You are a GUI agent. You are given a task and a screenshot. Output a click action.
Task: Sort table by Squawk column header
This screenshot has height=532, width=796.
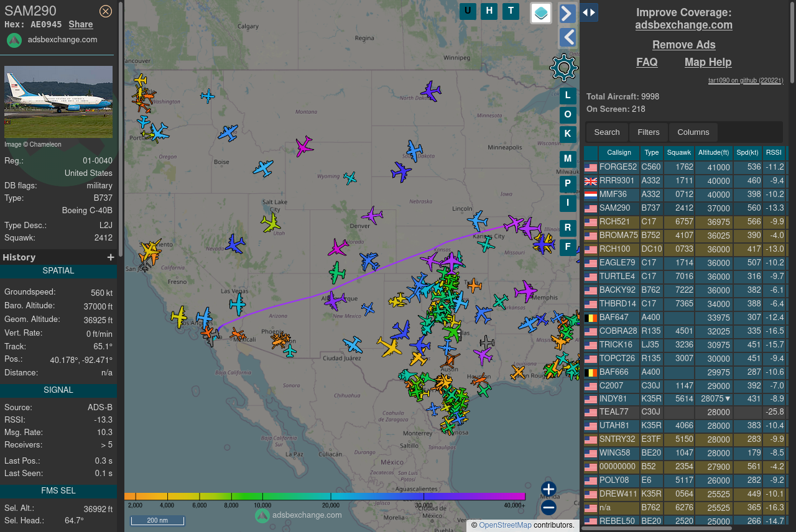pyautogui.click(x=679, y=153)
